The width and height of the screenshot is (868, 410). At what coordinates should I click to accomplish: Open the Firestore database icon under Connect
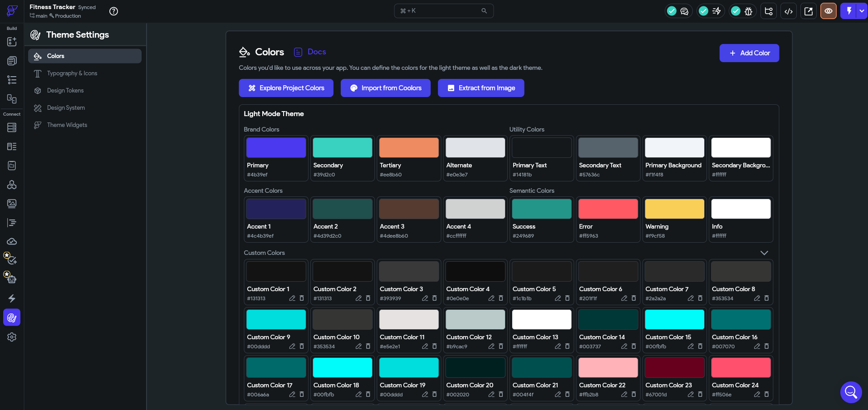pos(12,127)
